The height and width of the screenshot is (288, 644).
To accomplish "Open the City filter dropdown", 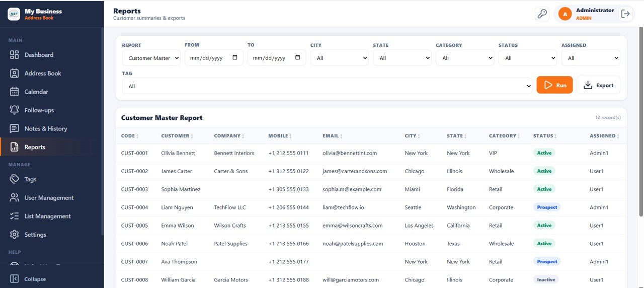I will tap(340, 58).
